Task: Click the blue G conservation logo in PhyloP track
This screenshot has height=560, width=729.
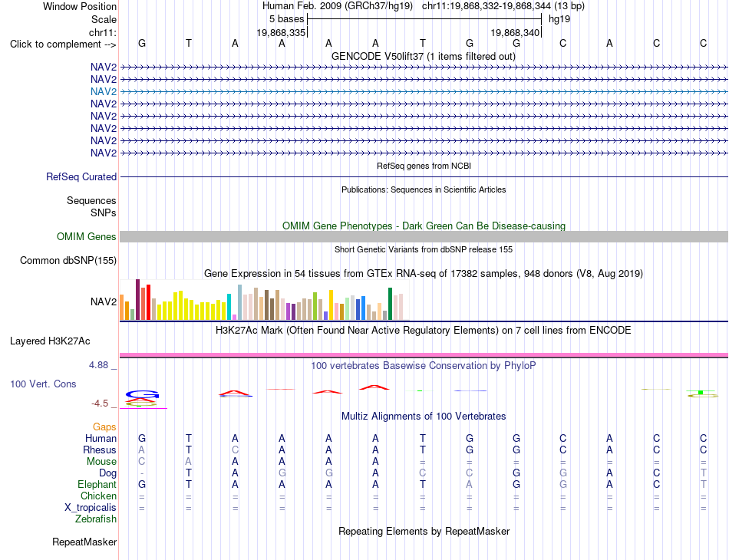Action: point(142,394)
